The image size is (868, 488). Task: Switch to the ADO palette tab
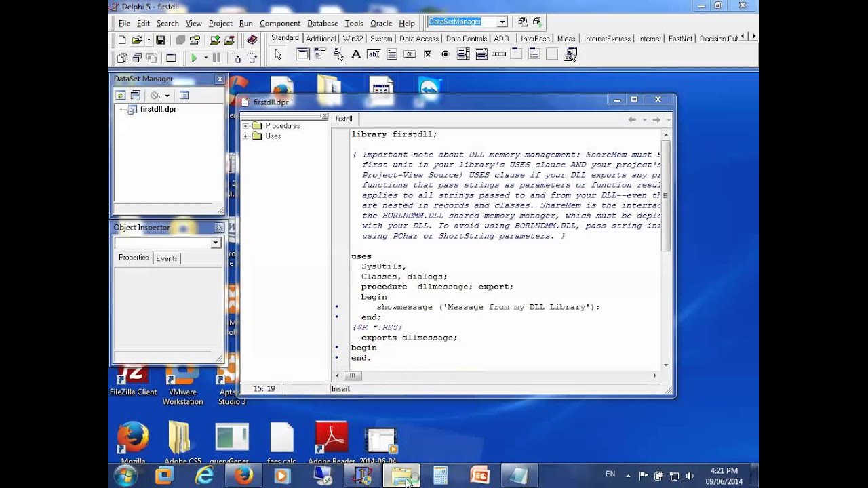(501, 39)
